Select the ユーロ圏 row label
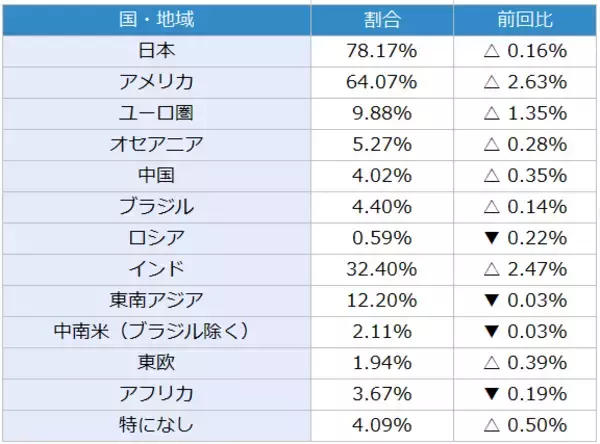Viewport: 600px width, 444px height. [x=156, y=112]
